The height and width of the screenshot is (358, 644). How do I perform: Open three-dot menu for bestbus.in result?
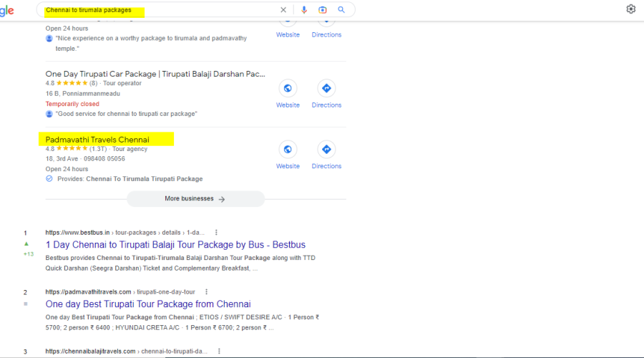point(216,233)
